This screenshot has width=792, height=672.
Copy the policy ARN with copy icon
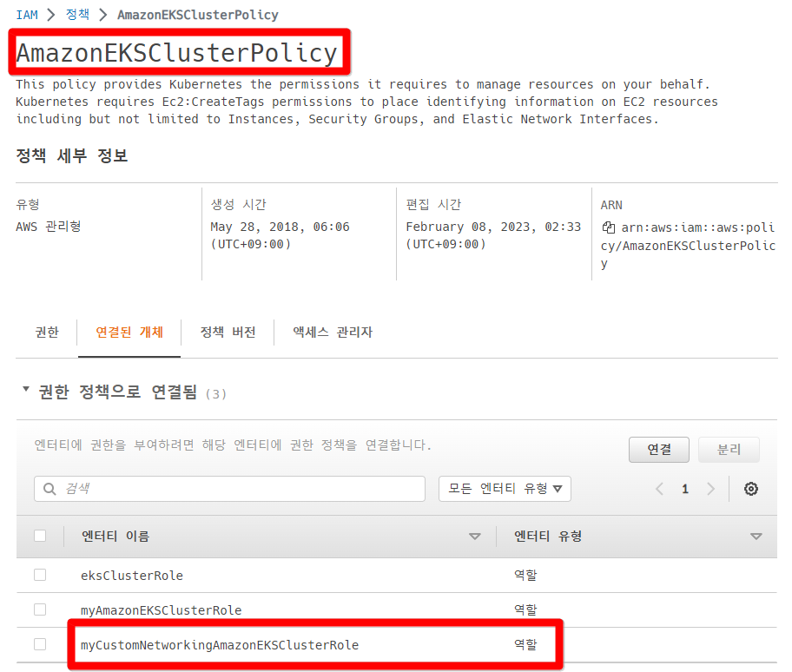608,227
